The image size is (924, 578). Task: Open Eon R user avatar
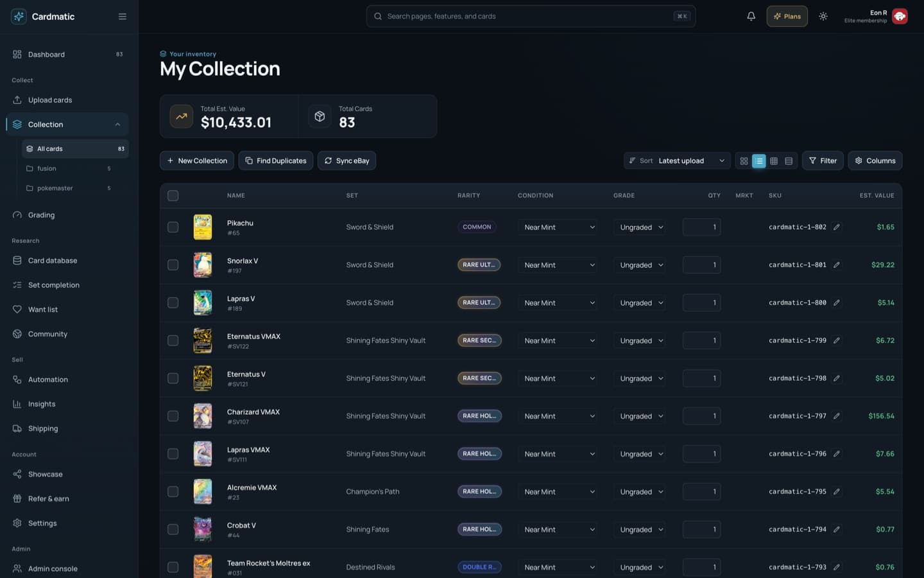(x=900, y=17)
